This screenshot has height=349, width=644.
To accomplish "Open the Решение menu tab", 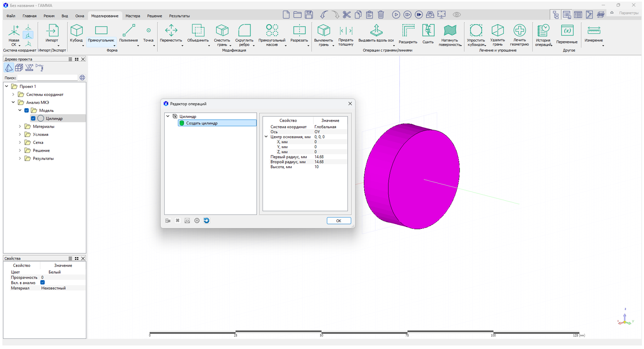I will coord(154,16).
